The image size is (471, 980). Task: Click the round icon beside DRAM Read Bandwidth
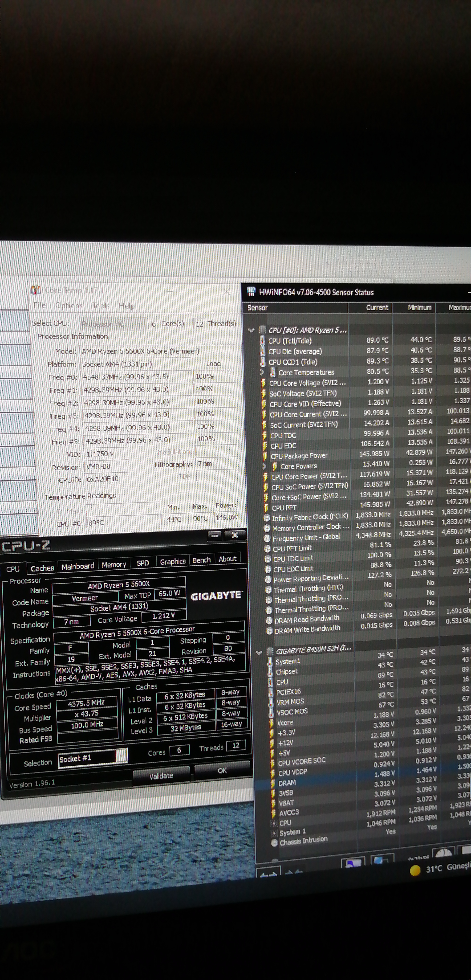point(270,621)
